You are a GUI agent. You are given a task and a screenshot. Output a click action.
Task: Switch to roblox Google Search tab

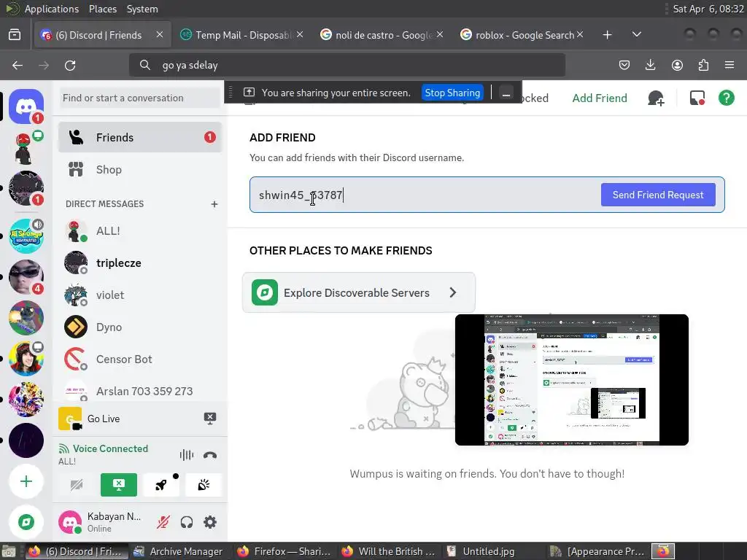522,35
